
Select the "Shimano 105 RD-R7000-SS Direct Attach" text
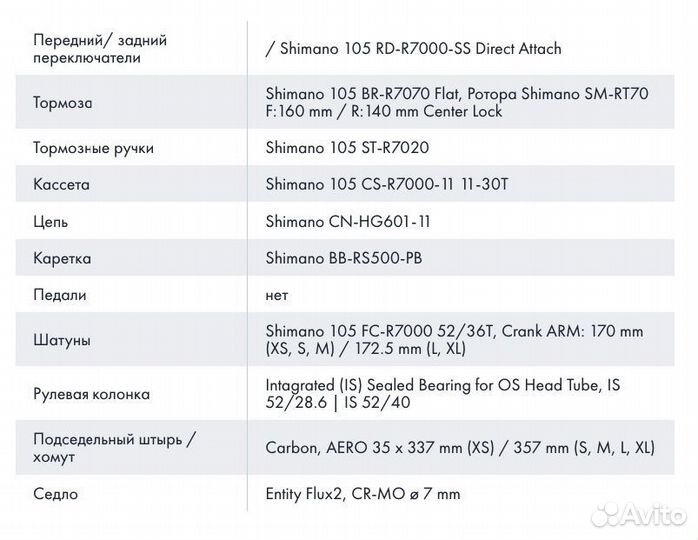418,48
